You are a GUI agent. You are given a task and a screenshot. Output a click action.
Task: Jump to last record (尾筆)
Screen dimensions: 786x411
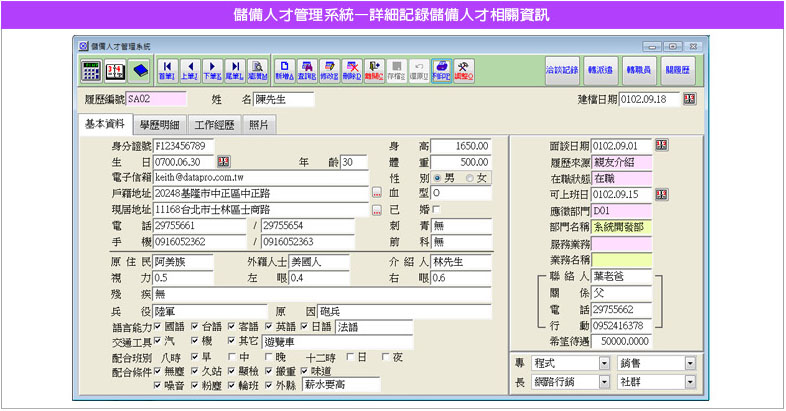pyautogui.click(x=235, y=70)
